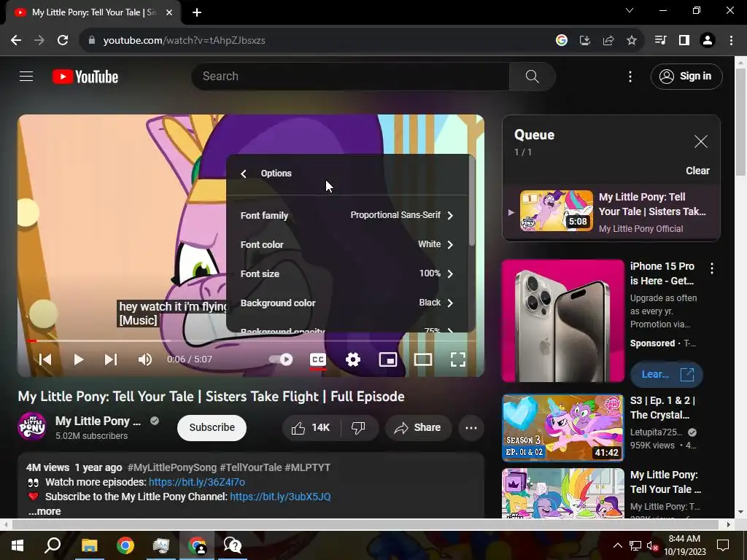Like the video (14K)
This screenshot has height=560, width=747.
311,427
